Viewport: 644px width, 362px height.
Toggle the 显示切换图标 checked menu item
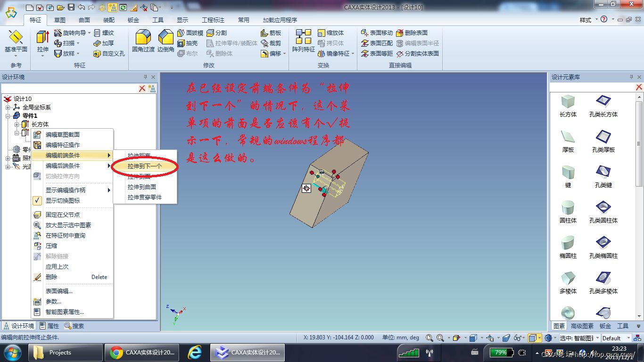tap(63, 200)
